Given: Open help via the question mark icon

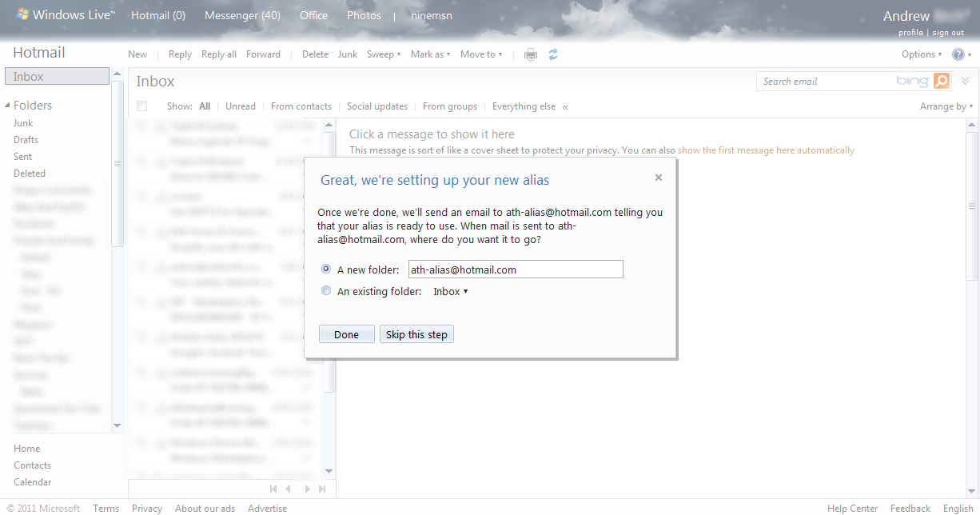Looking at the screenshot, I should coord(958,54).
